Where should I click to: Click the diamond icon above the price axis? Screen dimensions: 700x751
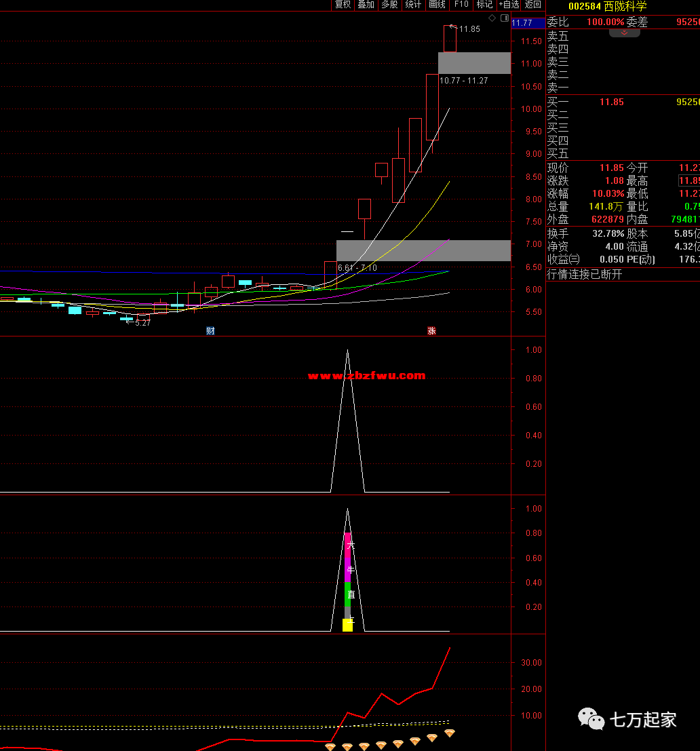click(492, 18)
